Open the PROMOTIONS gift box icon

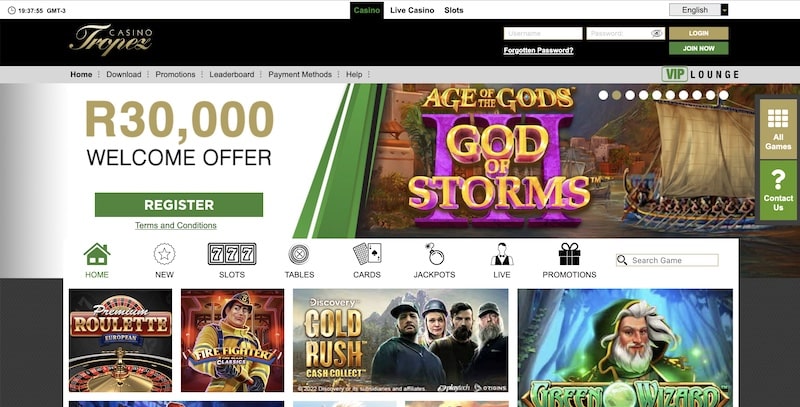tap(569, 254)
